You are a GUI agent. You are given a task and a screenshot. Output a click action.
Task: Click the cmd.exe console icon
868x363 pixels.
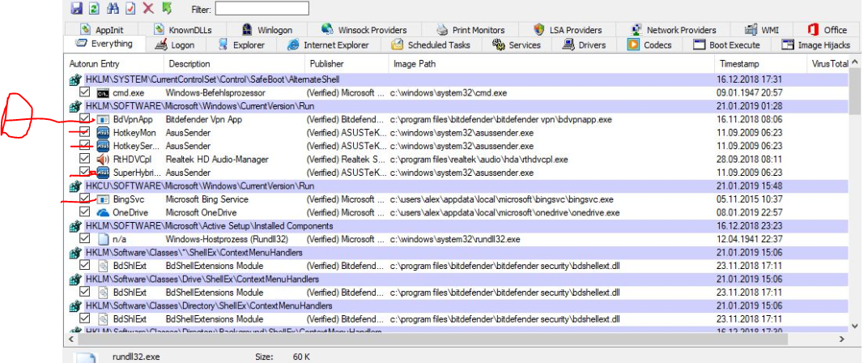(103, 92)
